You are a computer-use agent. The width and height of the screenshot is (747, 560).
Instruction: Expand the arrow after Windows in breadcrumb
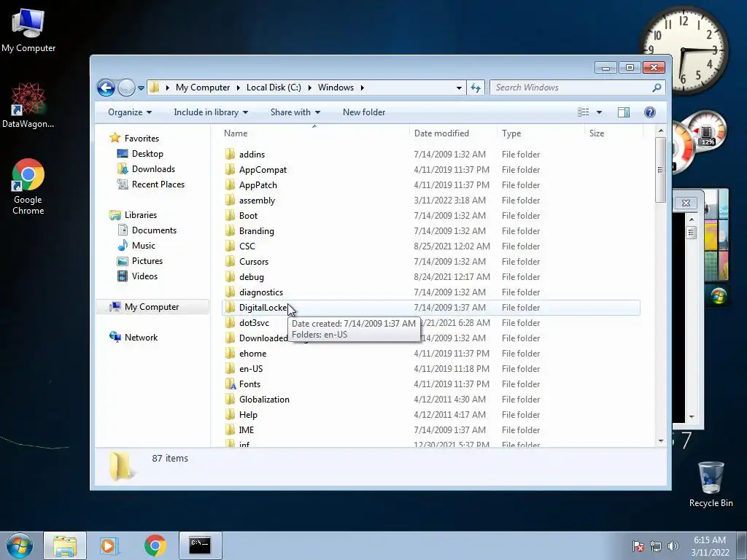[x=363, y=87]
